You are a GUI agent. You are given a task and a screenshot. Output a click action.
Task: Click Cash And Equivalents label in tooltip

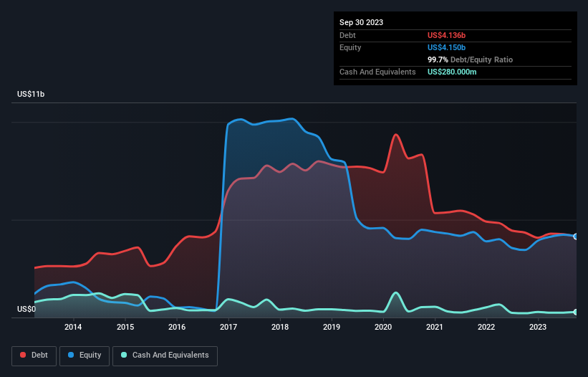pyautogui.click(x=377, y=72)
